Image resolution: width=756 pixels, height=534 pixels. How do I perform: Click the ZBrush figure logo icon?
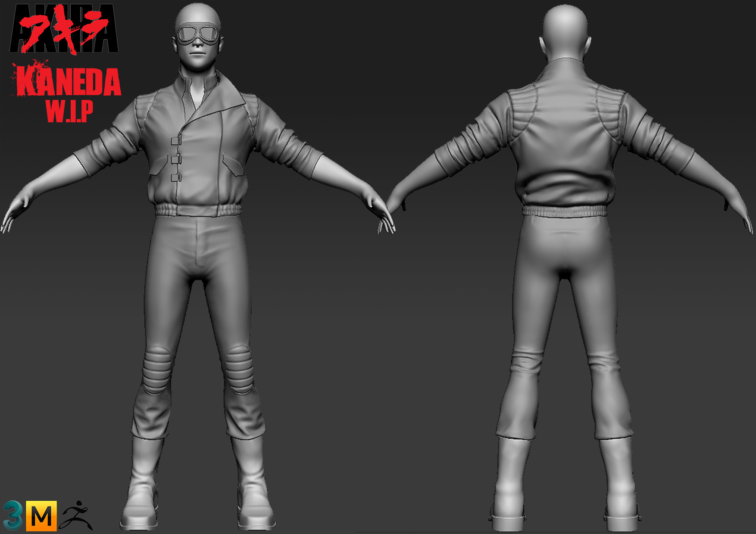(x=76, y=515)
